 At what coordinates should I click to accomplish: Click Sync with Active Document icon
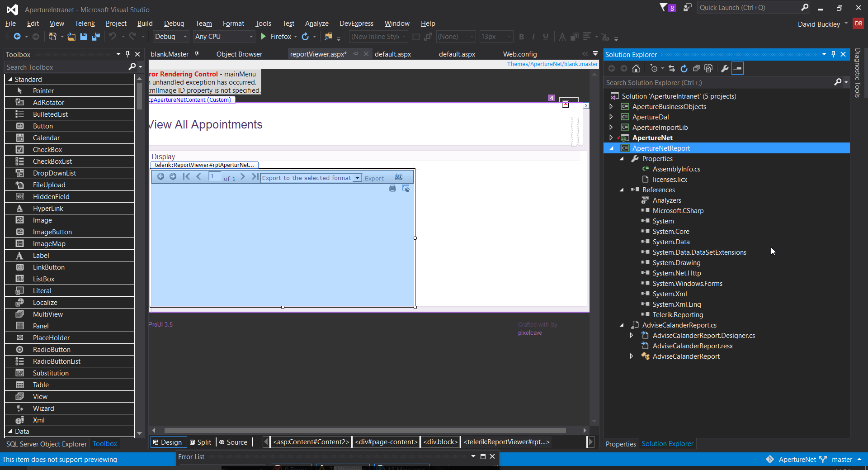[672, 68]
